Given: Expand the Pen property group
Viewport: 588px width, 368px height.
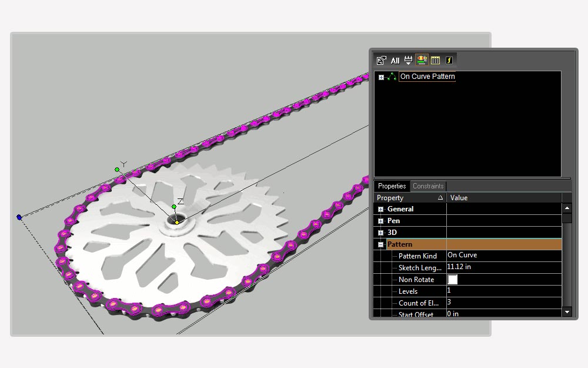Looking at the screenshot, I should 380,221.
